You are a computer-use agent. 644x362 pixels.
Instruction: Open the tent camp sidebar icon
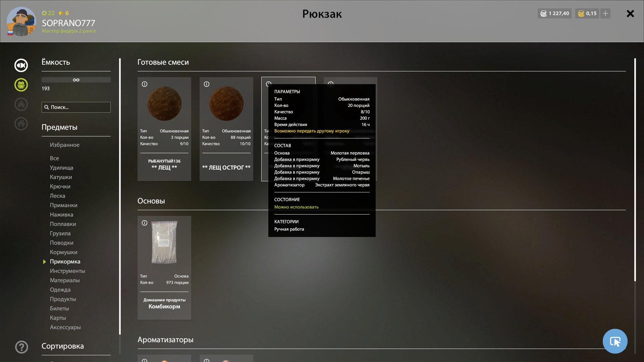21,104
